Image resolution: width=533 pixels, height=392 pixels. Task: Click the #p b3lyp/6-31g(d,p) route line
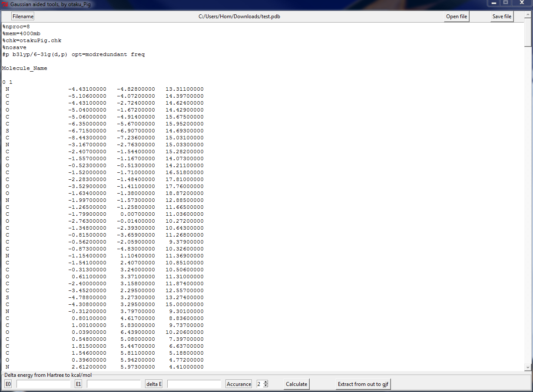[x=73, y=54]
